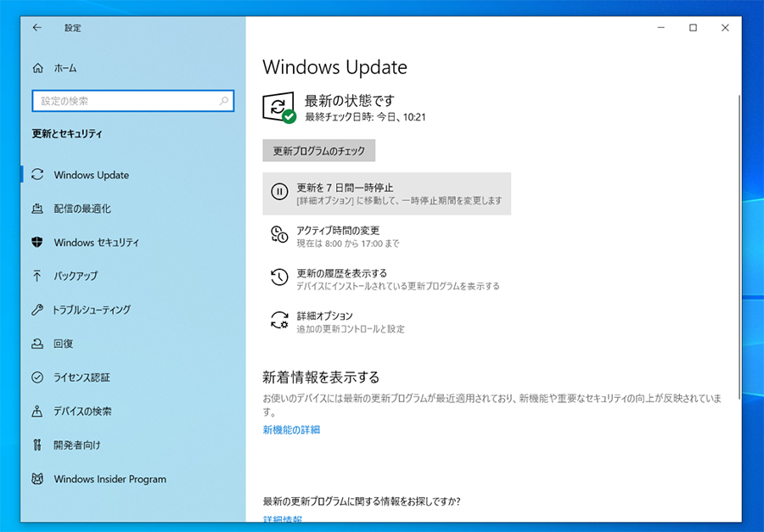The width and height of the screenshot is (764, 532).
Task: Open アクティブ時間の変更 option
Action: pyautogui.click(x=387, y=236)
